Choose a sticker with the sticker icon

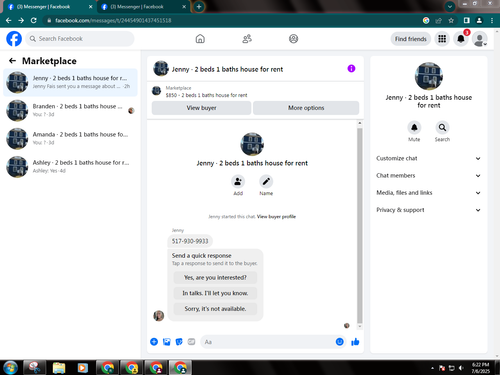(179, 342)
